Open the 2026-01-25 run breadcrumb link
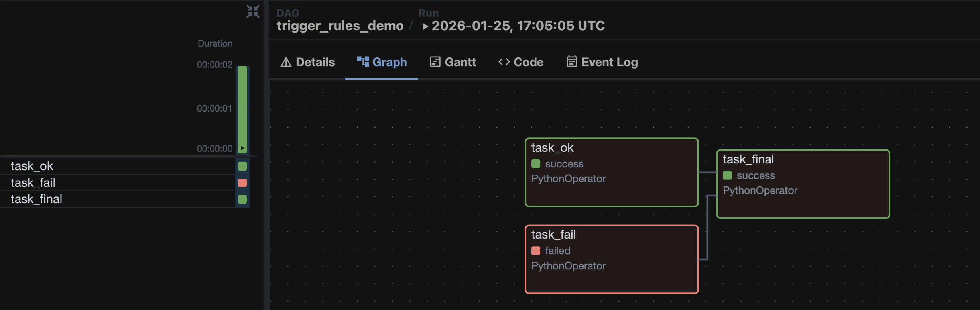Viewport: 980px width, 310px height. (518, 26)
